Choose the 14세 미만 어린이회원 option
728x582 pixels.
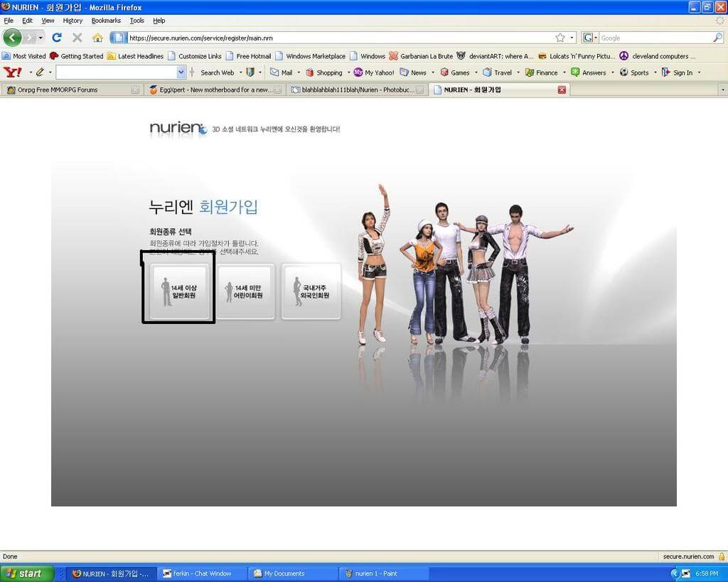245,291
